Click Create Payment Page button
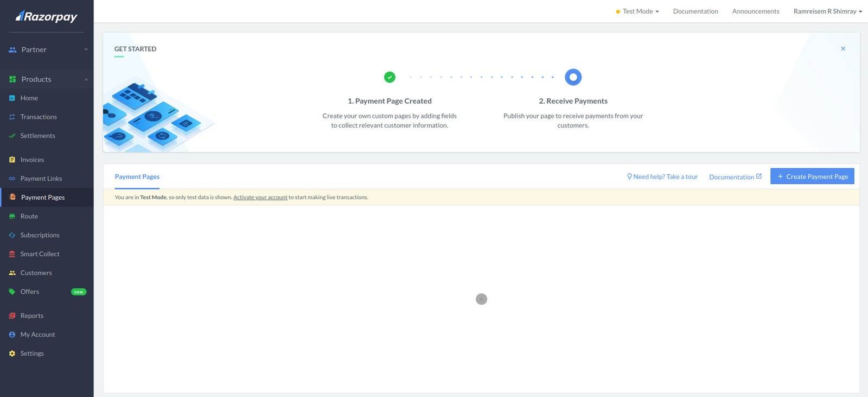The image size is (868, 397). [x=812, y=177]
